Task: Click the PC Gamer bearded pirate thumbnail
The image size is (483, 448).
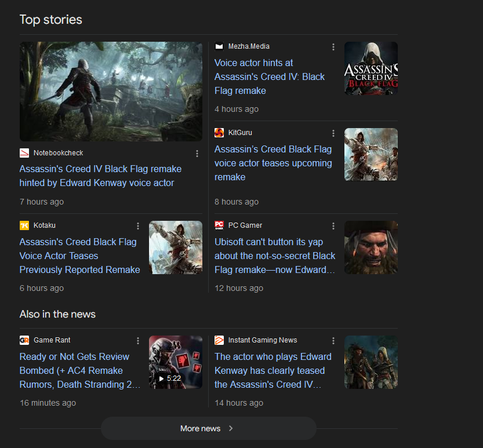Action: tap(371, 247)
